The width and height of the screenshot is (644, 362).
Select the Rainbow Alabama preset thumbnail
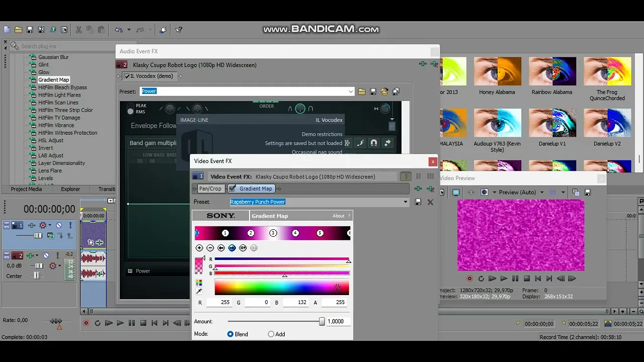(552, 72)
